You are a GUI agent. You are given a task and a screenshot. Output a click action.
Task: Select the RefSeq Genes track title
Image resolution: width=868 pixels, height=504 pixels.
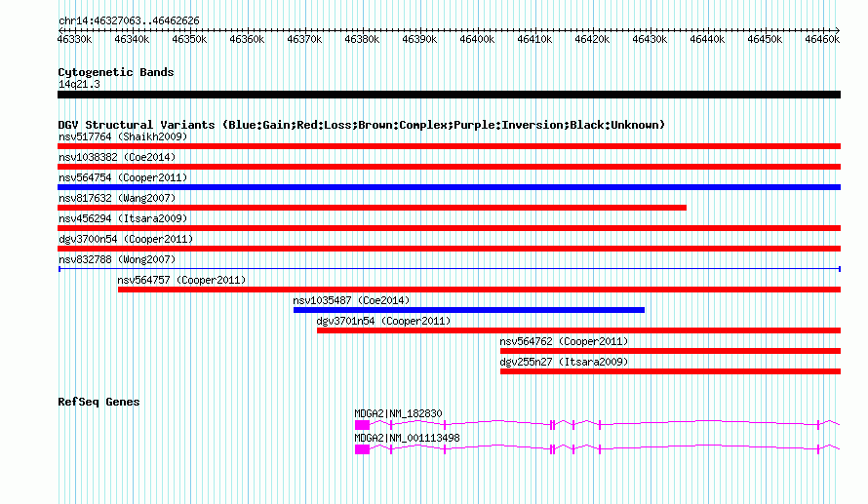(x=99, y=402)
